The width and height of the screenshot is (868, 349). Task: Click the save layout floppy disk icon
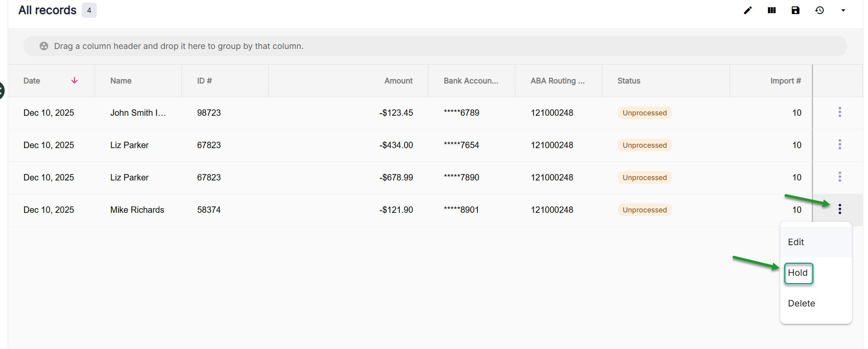click(x=795, y=10)
